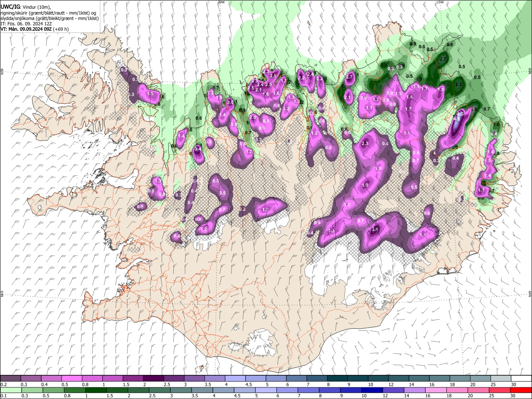Click the dark purple swatch labeled 2 in snow legend
The image size is (532, 399).
[x=153, y=379]
